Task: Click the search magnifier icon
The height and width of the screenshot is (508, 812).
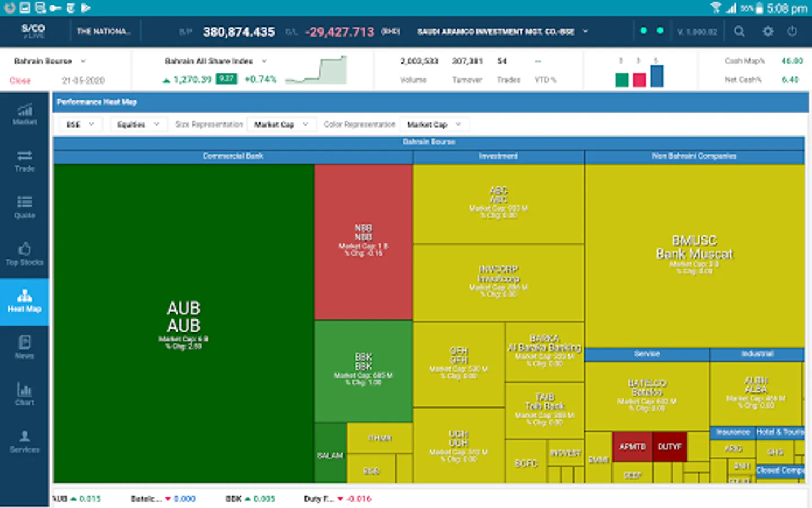Action: point(739,32)
